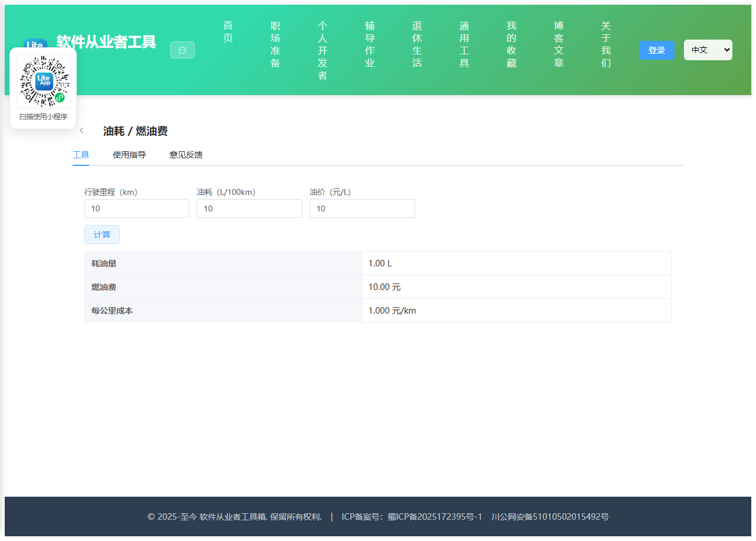Viewport: 756px width, 541px height.
Task: Click the 油价 (元/L) input field
Action: (x=362, y=208)
